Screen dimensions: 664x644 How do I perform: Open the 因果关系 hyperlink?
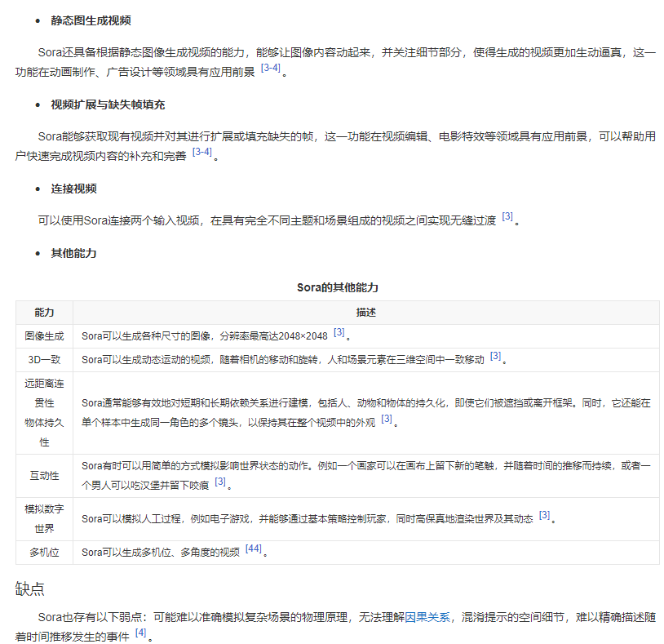427,617
